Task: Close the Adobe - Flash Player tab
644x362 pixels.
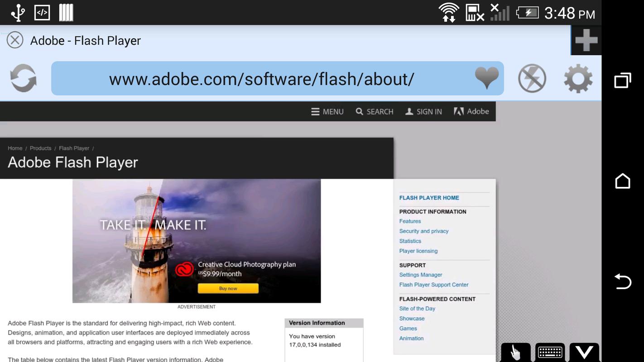Action: (15, 40)
